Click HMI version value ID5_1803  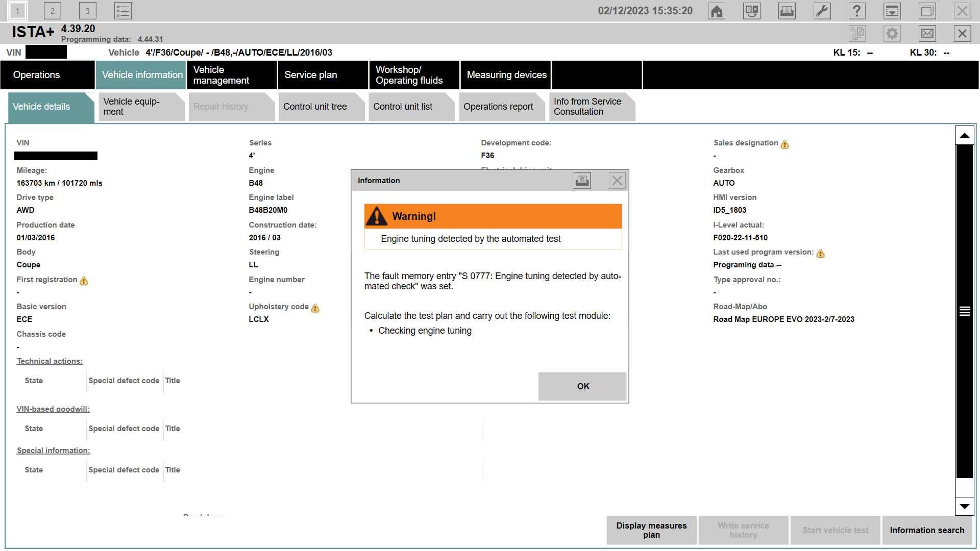pyautogui.click(x=729, y=210)
